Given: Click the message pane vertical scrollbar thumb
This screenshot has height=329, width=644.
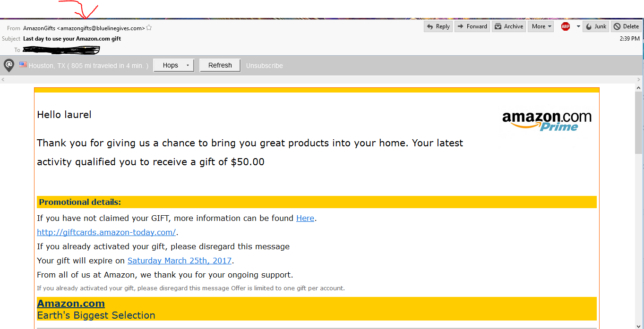Looking at the screenshot, I should [638, 123].
